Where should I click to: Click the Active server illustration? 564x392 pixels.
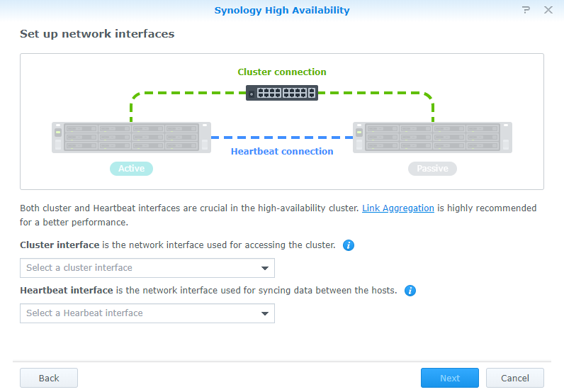[x=131, y=138]
